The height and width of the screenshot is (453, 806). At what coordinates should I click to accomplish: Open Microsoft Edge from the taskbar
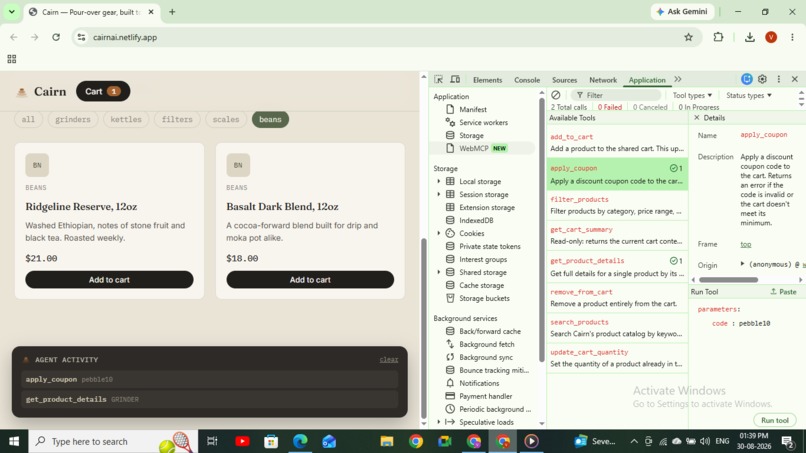(x=300, y=441)
